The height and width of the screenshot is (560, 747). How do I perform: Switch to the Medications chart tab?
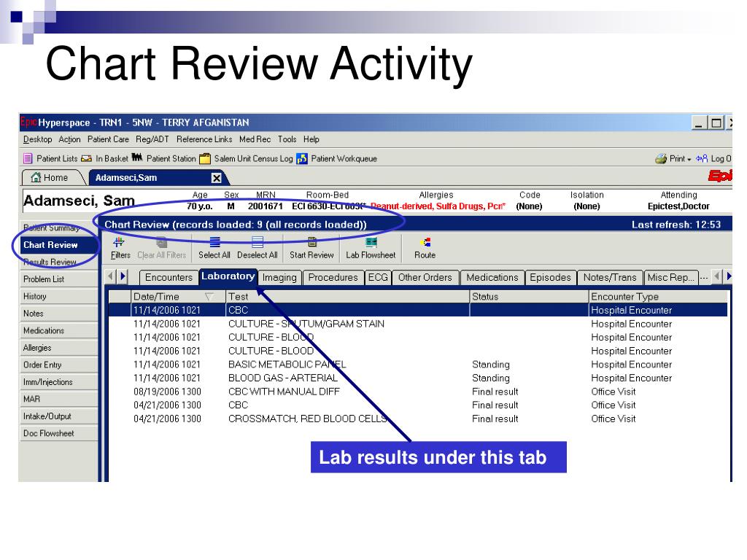492,278
